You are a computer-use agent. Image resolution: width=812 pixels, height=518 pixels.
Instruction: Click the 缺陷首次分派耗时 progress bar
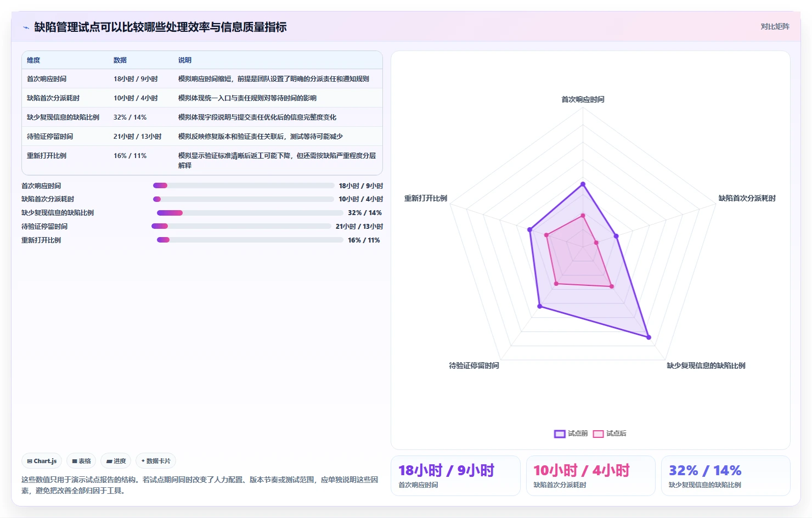click(x=244, y=199)
